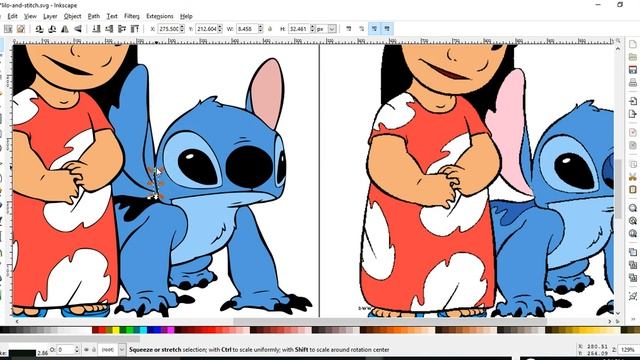The height and width of the screenshot is (360, 640).
Task: Raise selection one step
Action: tap(122, 29)
